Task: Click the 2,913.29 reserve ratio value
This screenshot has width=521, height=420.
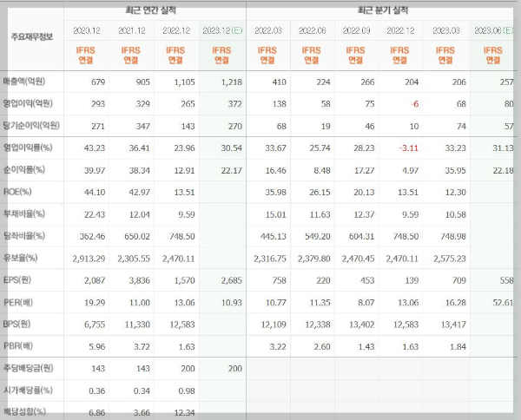Action: (x=89, y=259)
